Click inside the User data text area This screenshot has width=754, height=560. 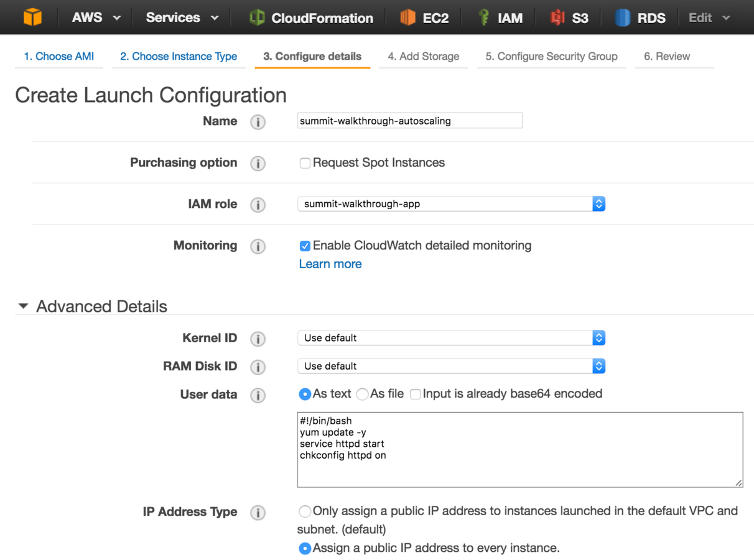(520, 449)
